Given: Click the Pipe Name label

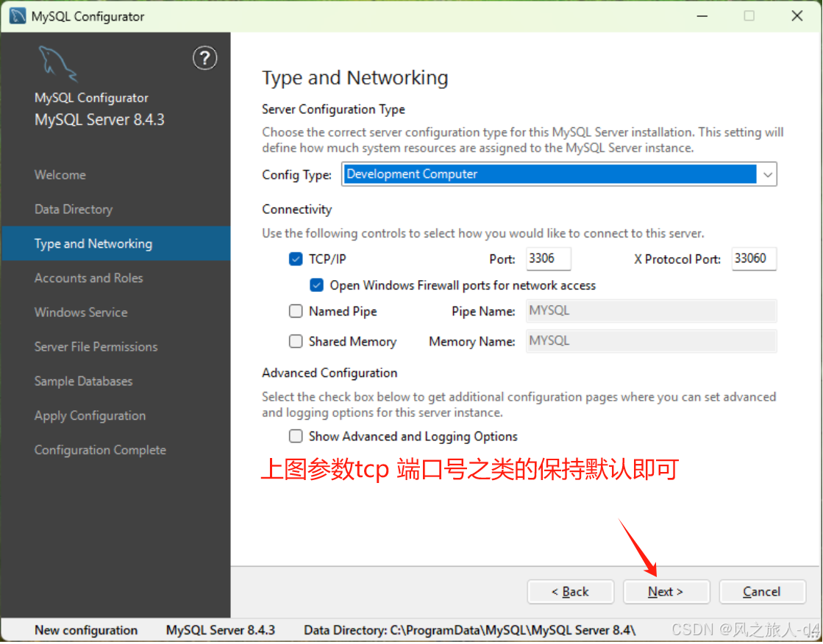Looking at the screenshot, I should pyautogui.click(x=483, y=312).
